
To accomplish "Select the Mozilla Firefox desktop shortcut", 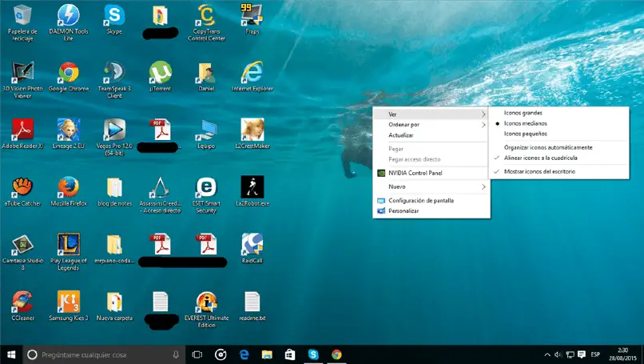I will 69,187.
